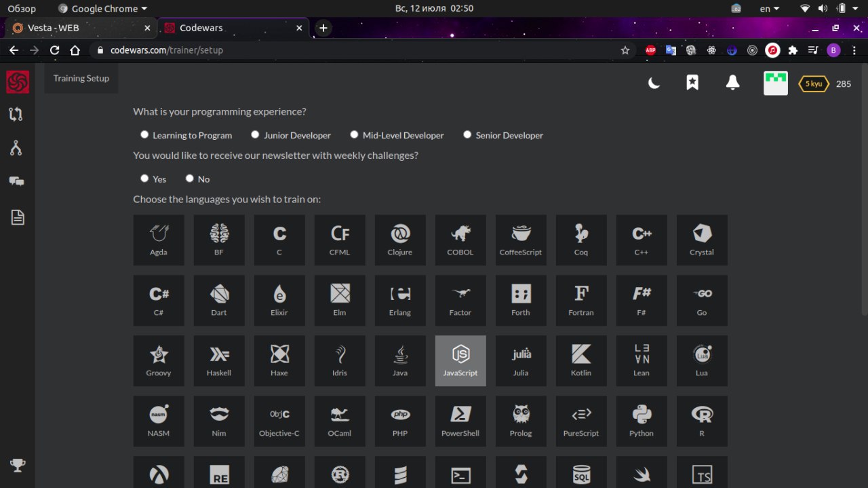Open the clock and calendar panel

[434, 9]
